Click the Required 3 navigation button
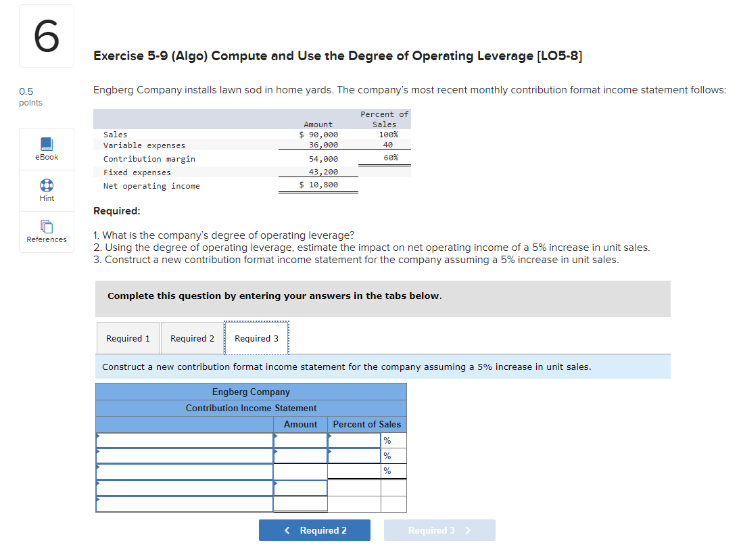This screenshot has height=560, width=741. (439, 530)
